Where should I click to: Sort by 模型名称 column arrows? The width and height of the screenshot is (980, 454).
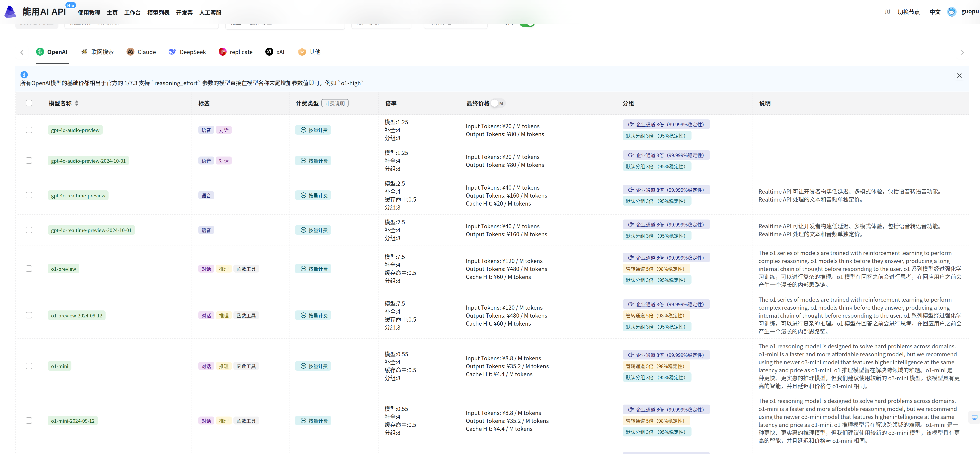click(x=76, y=103)
